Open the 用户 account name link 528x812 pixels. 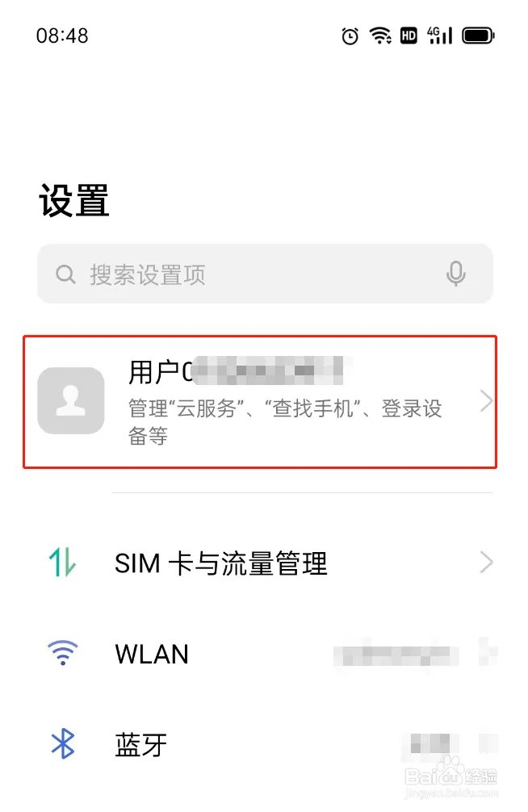tap(236, 371)
